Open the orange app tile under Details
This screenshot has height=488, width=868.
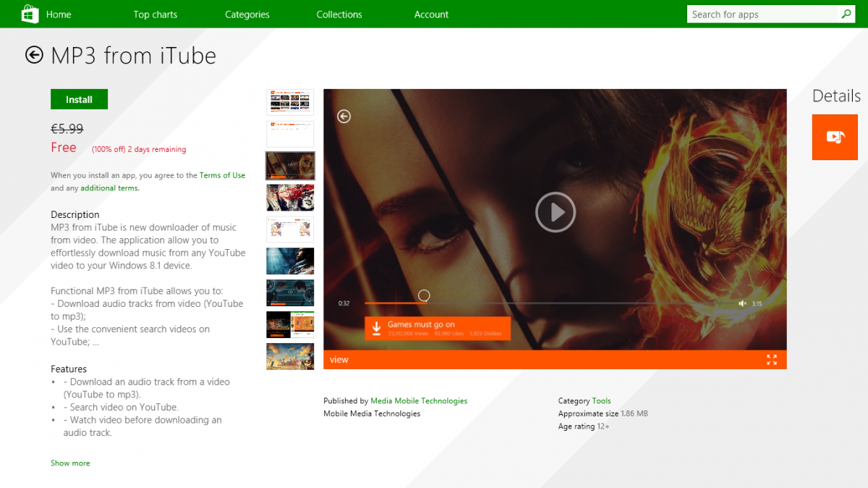click(835, 137)
